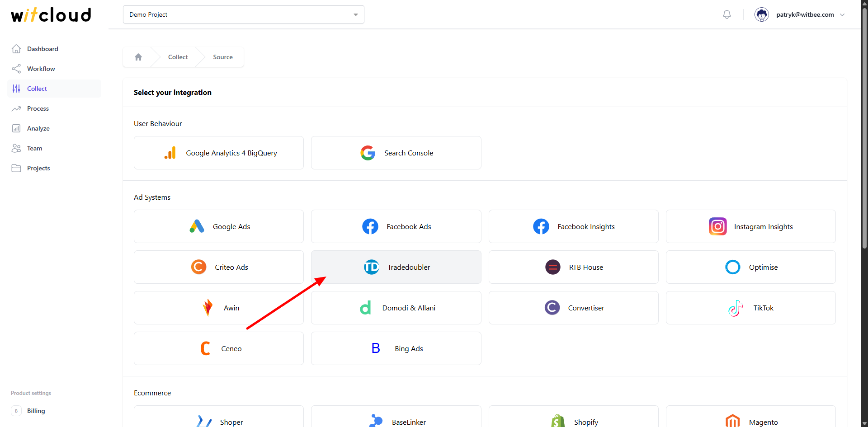The height and width of the screenshot is (427, 868).
Task: Click the Domodi green d logo
Action: pos(366,308)
